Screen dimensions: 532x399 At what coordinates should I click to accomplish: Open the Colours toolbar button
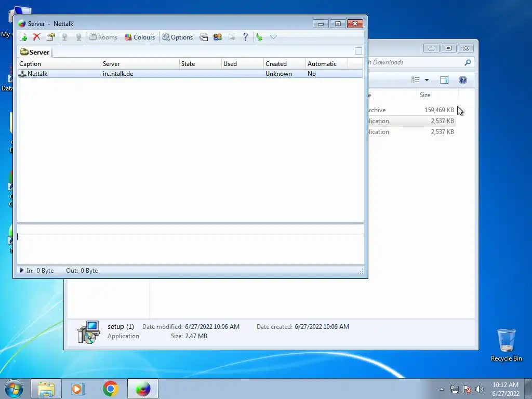(140, 37)
